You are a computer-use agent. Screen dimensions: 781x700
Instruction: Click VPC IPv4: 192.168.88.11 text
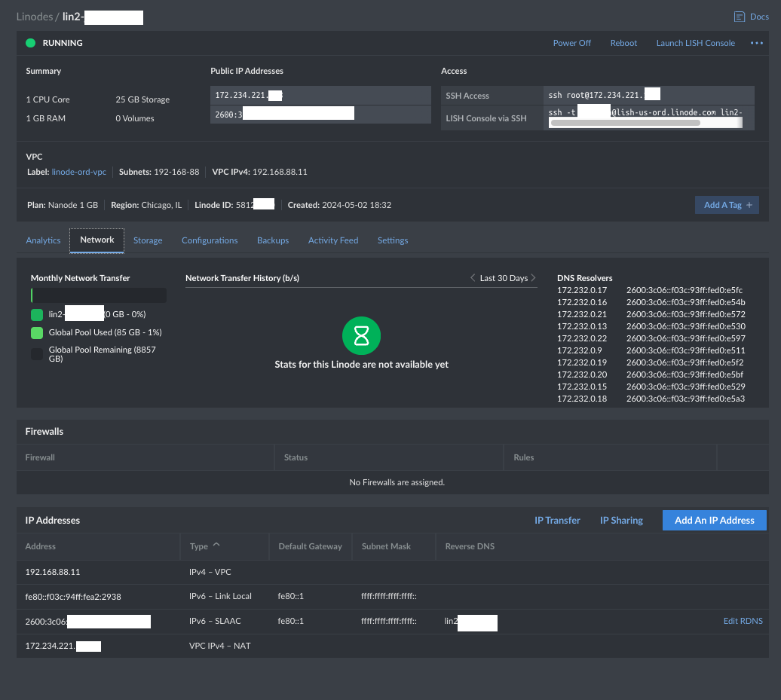click(259, 172)
